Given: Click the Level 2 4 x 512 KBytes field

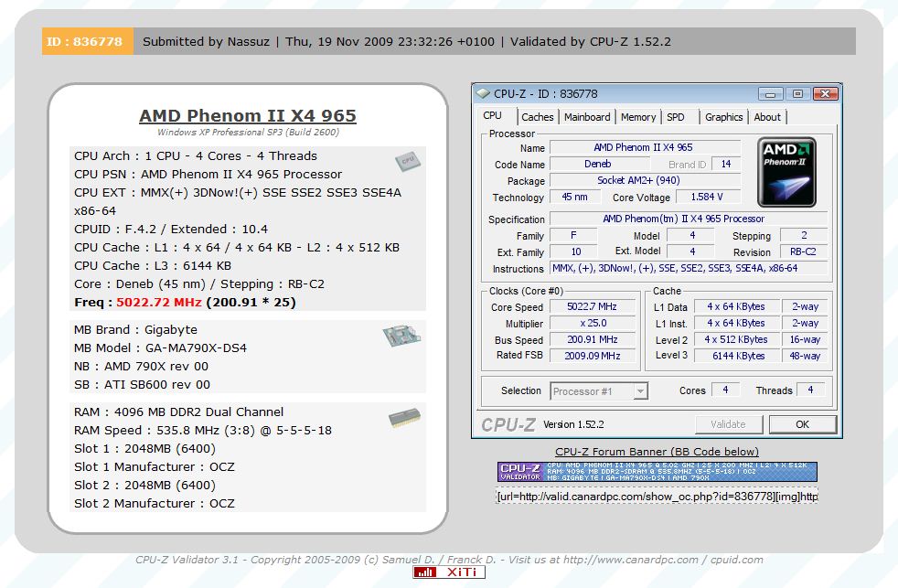Looking at the screenshot, I should [738, 339].
